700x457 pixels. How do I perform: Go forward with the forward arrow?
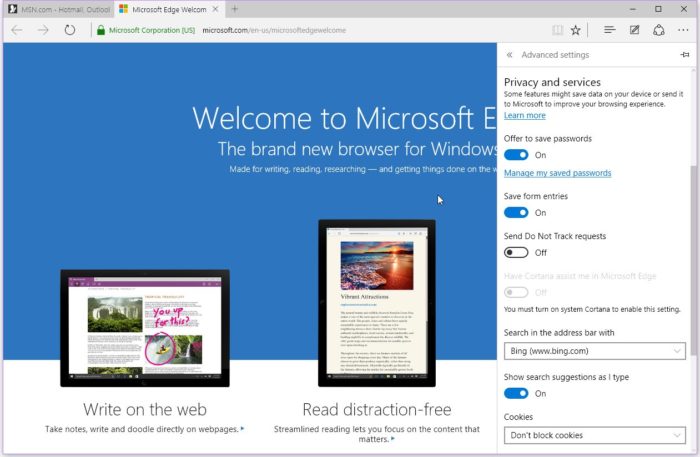43,30
